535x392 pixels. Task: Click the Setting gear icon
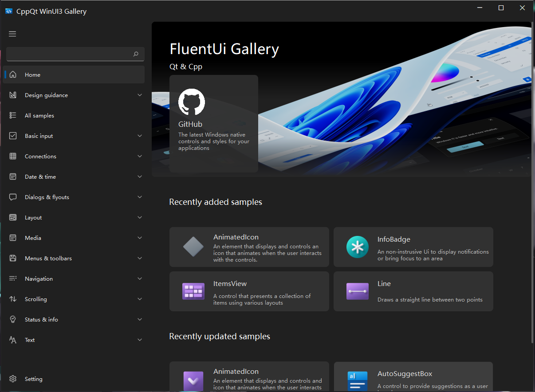pyautogui.click(x=13, y=379)
